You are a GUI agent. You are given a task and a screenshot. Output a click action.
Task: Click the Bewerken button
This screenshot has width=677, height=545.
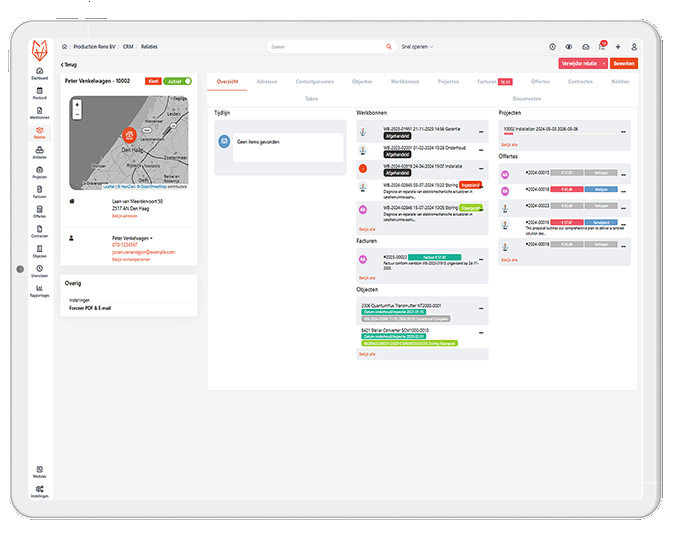click(x=624, y=63)
